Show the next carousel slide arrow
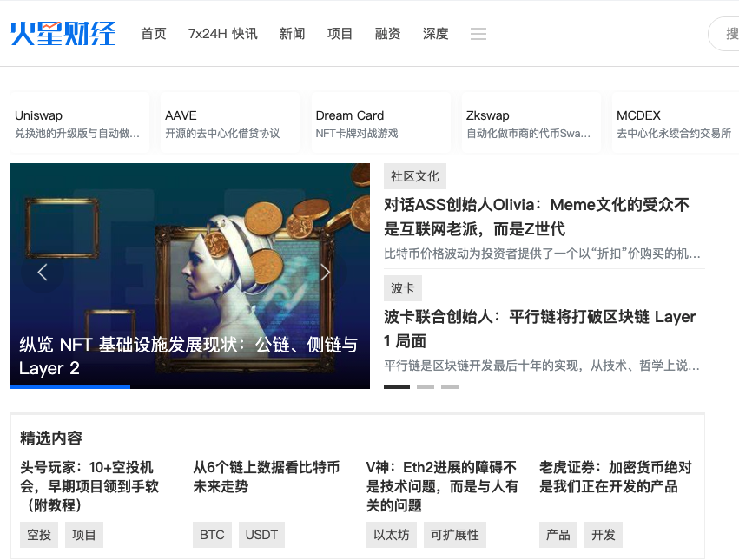The height and width of the screenshot is (560, 739). click(326, 272)
